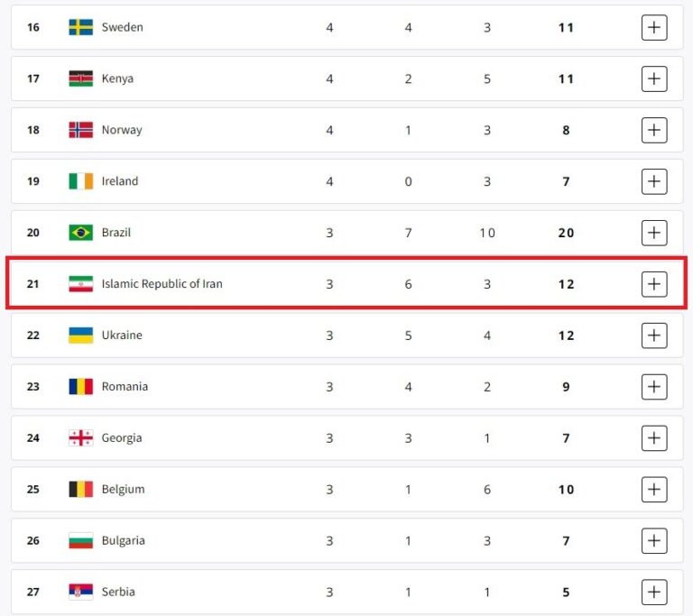Screen dimensions: 693x616
Task: Open Norway's medal breakdown plus button
Action: (654, 130)
